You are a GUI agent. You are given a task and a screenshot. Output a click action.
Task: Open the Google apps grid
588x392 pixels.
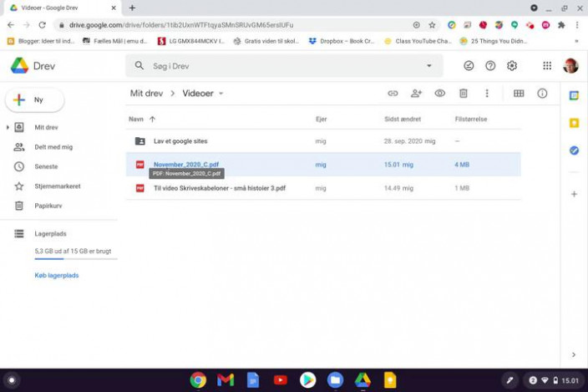(547, 66)
